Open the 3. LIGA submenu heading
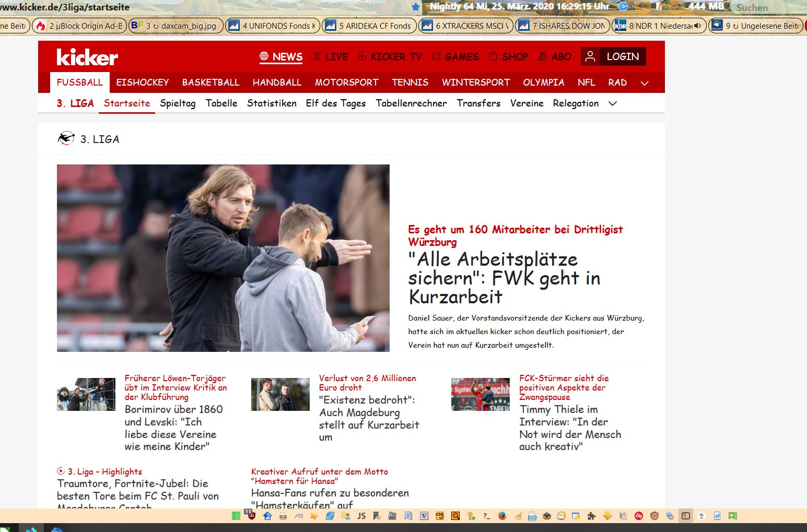This screenshot has height=532, width=807. [x=75, y=103]
